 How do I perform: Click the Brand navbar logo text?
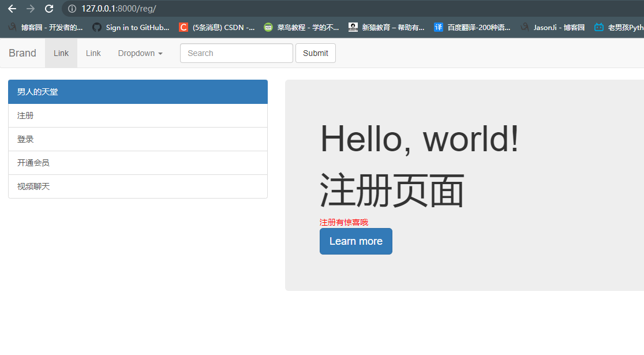[23, 53]
